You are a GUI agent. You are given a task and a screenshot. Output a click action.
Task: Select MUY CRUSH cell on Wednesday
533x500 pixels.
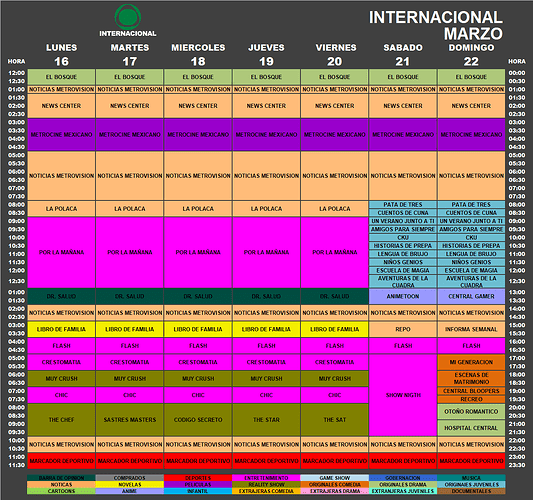pyautogui.click(x=198, y=379)
